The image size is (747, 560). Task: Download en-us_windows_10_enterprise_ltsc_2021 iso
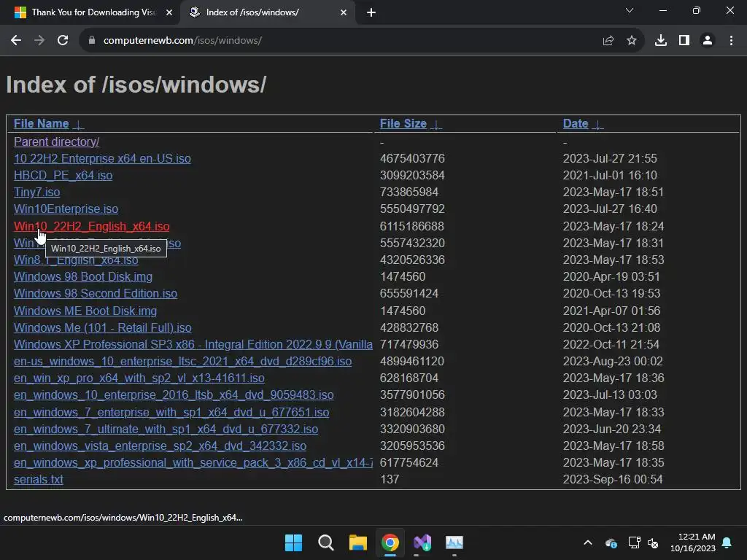point(182,362)
